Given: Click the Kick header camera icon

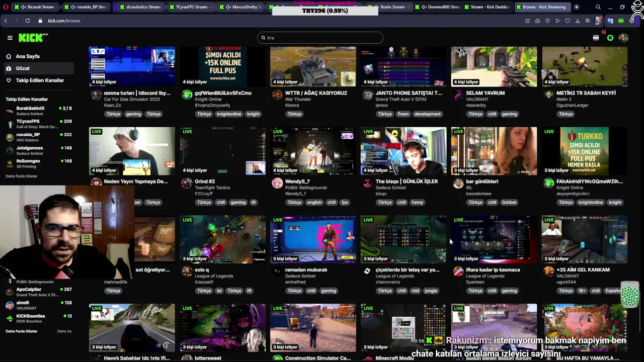Looking at the screenshot, I should [596, 38].
